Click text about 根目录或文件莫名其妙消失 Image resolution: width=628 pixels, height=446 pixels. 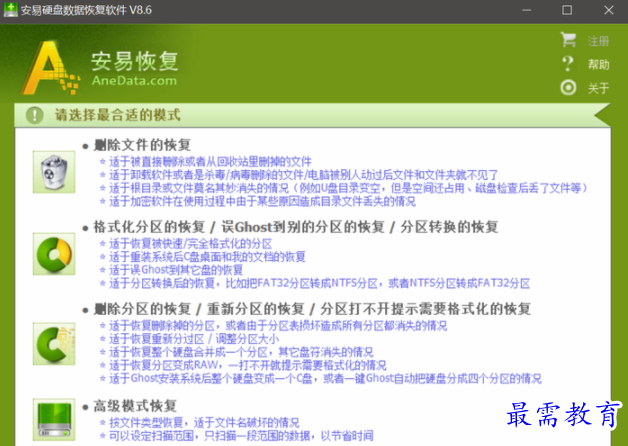click(x=349, y=188)
